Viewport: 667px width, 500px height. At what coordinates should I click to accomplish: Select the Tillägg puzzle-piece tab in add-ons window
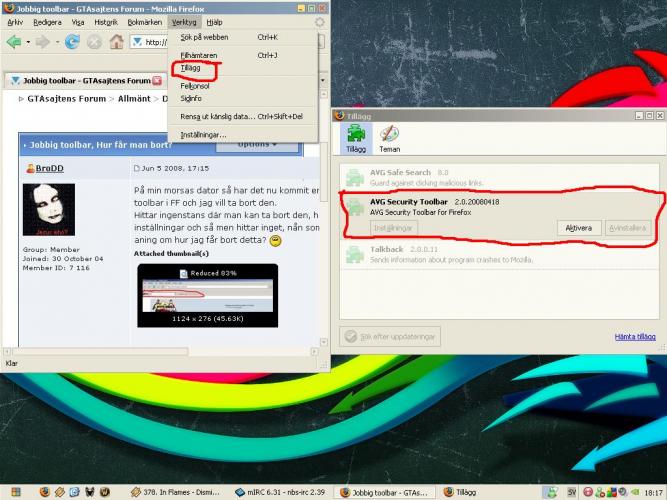[x=356, y=138]
